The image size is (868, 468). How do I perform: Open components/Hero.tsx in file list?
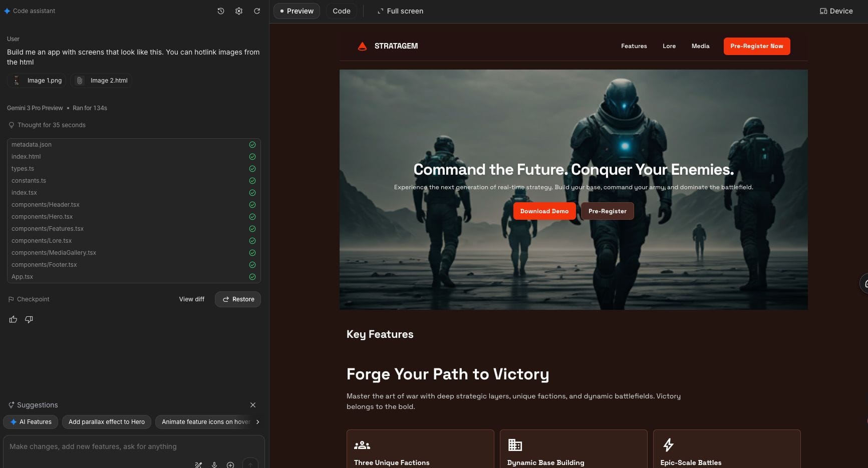(42, 217)
